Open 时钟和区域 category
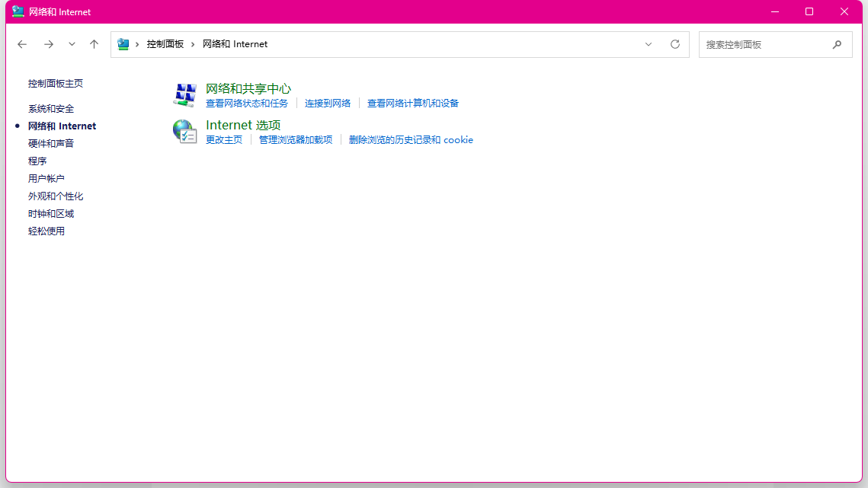This screenshot has width=868, height=488. click(51, 214)
